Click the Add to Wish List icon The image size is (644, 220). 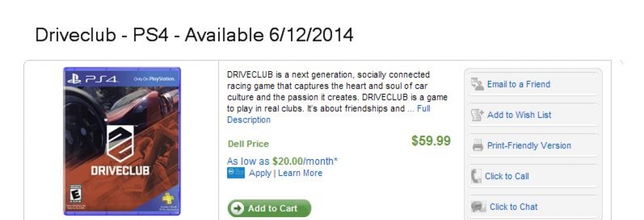point(478,115)
